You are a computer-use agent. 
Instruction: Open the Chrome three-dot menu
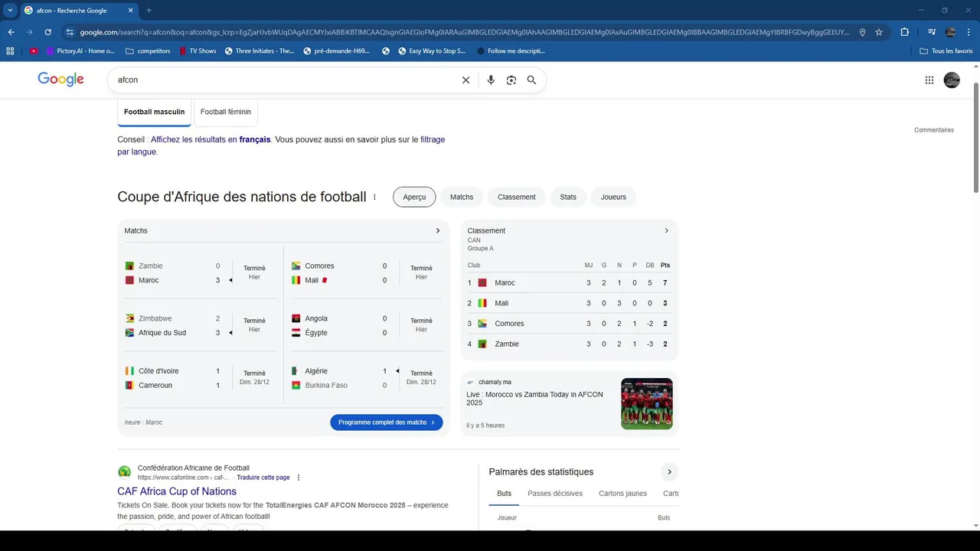pyautogui.click(x=969, y=32)
